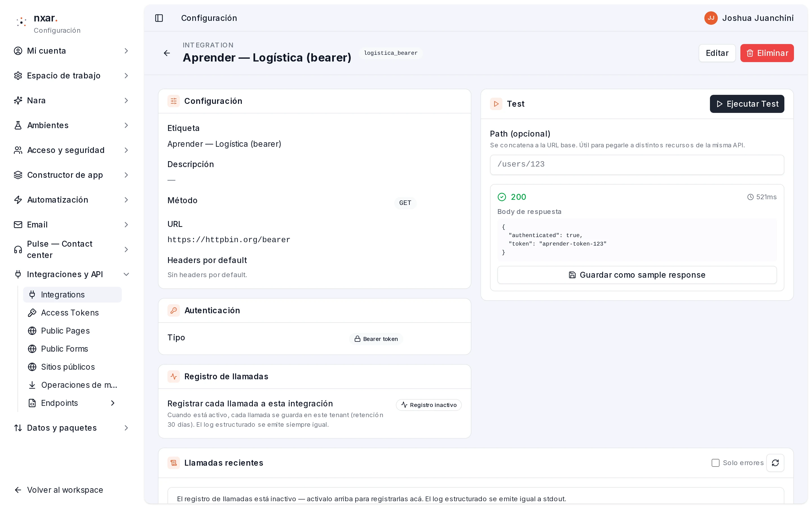Click the Pulse headphones icon
The image size is (812, 508).
(x=18, y=250)
